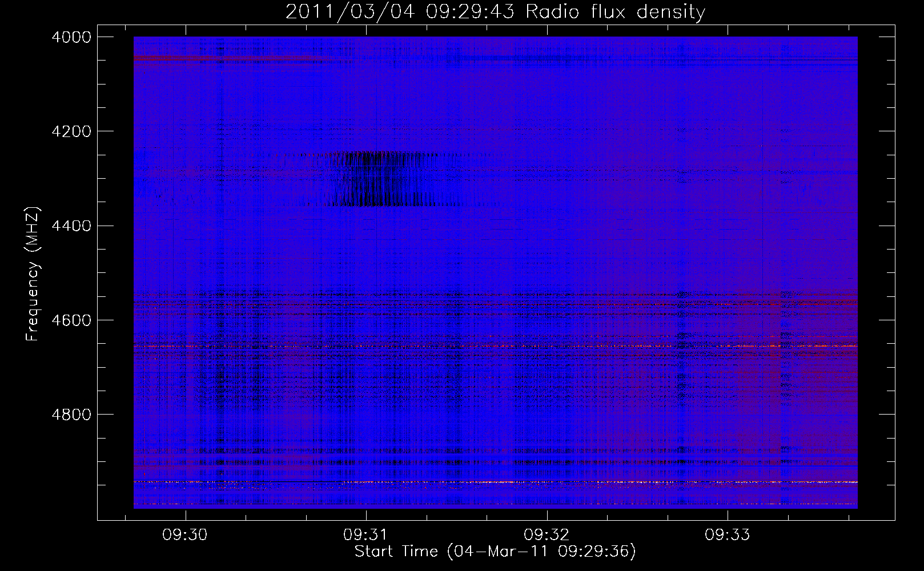
Task: Click the white dotted line near 4950 MHz
Action: click(x=495, y=482)
